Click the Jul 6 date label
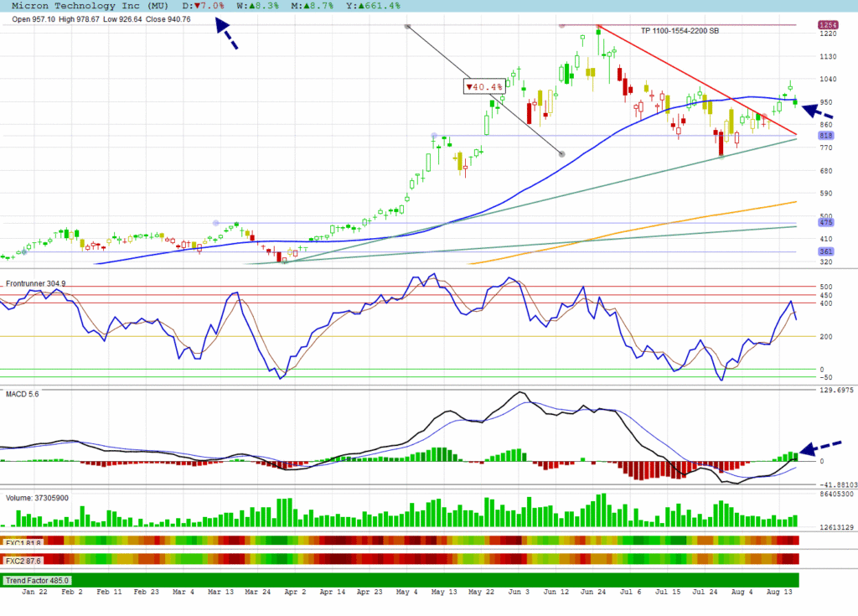This screenshot has width=858, height=616. [630, 592]
